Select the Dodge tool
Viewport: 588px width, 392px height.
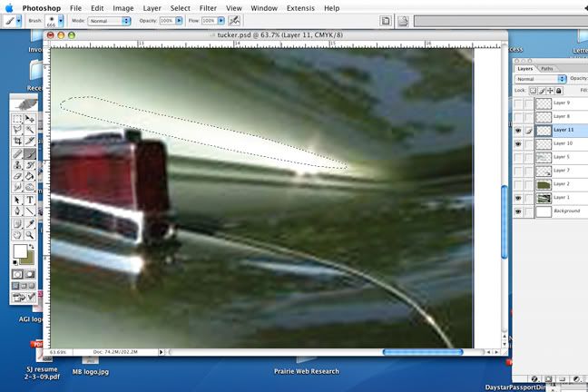point(30,187)
